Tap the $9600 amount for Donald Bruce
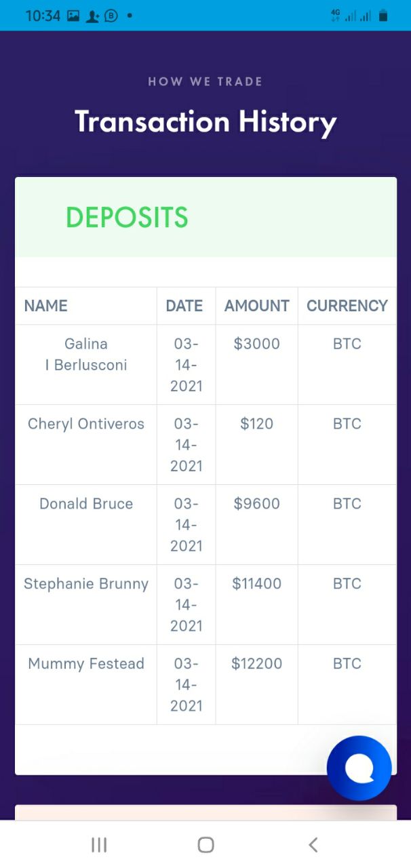 coord(257,504)
